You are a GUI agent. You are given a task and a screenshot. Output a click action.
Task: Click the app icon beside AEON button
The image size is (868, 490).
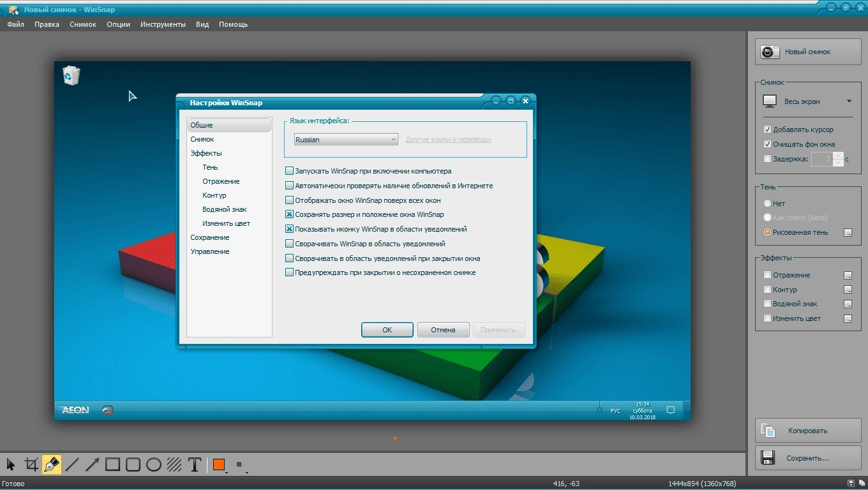[108, 410]
